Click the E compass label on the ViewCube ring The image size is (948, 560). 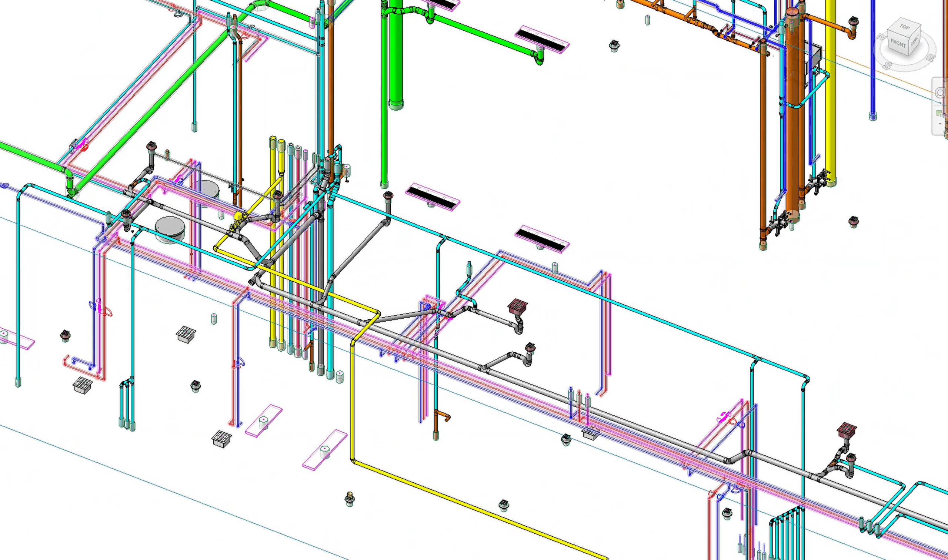pyautogui.click(x=931, y=58)
